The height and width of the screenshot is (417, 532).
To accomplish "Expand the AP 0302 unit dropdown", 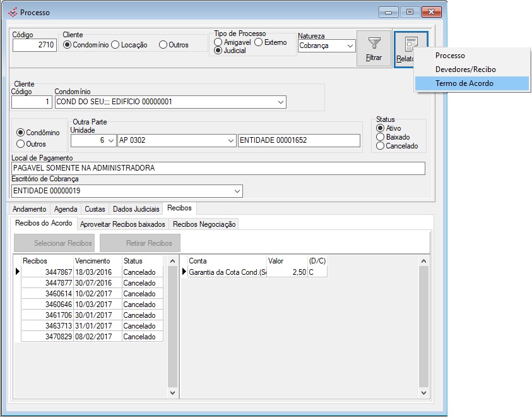I will click(230, 140).
